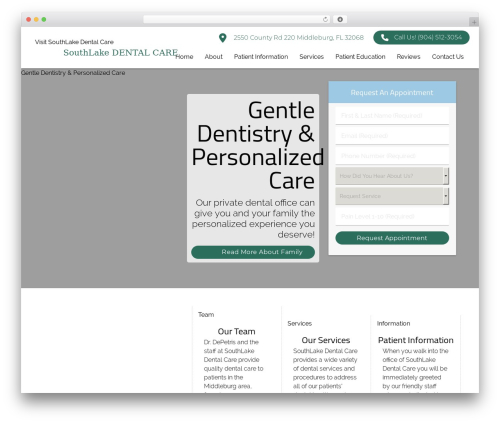The width and height of the screenshot is (500, 423).
Task: Click the small Gentle Dentistry & Personalized Care caption
Action: tap(73, 73)
